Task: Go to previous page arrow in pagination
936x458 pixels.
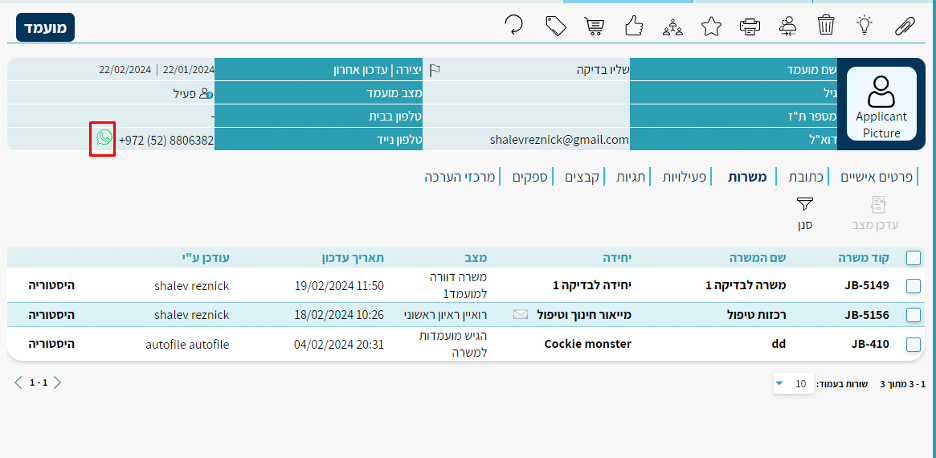Action: coord(19,383)
